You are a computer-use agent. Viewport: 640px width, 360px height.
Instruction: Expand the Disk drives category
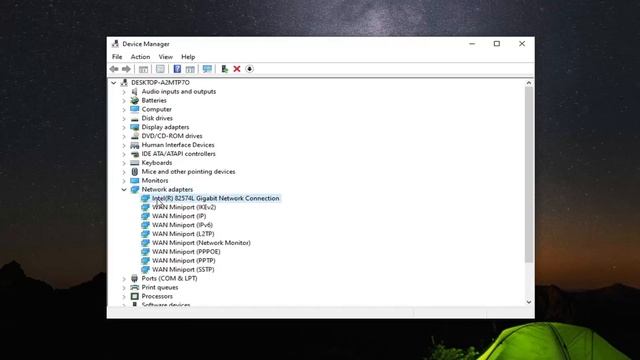coord(124,119)
